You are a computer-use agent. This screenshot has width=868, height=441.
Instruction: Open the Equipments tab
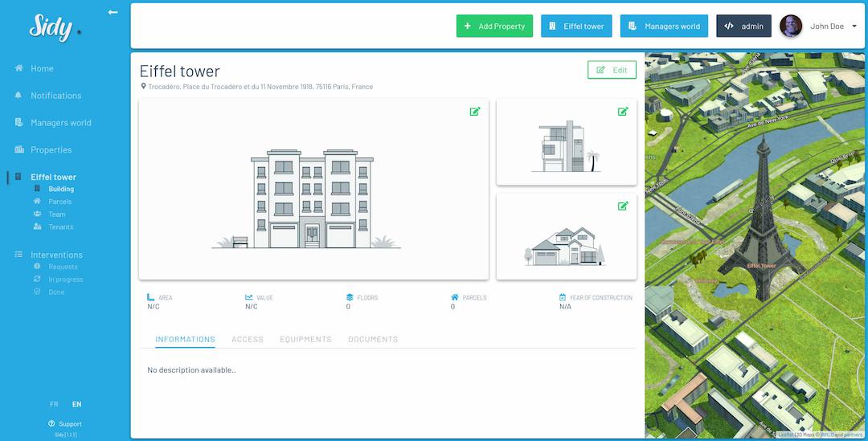tap(305, 339)
